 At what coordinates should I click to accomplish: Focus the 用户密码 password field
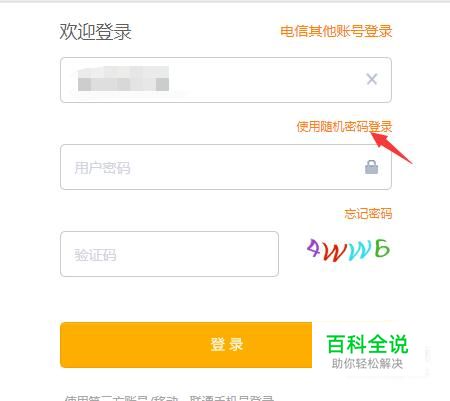[226, 167]
